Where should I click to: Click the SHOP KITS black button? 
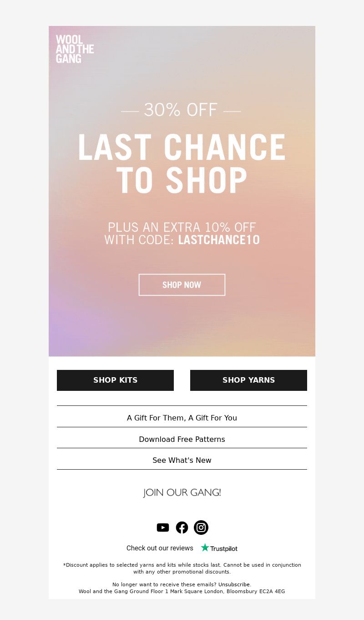coord(115,380)
